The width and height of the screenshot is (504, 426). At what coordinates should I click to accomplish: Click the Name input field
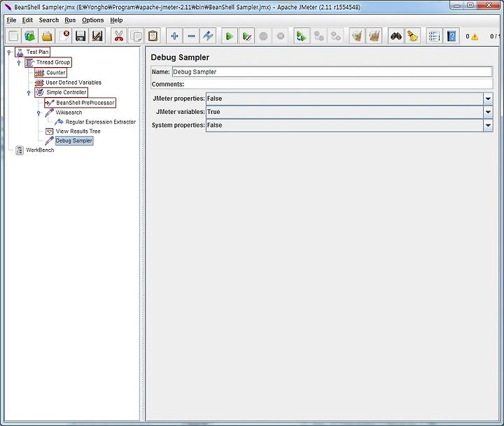[332, 72]
